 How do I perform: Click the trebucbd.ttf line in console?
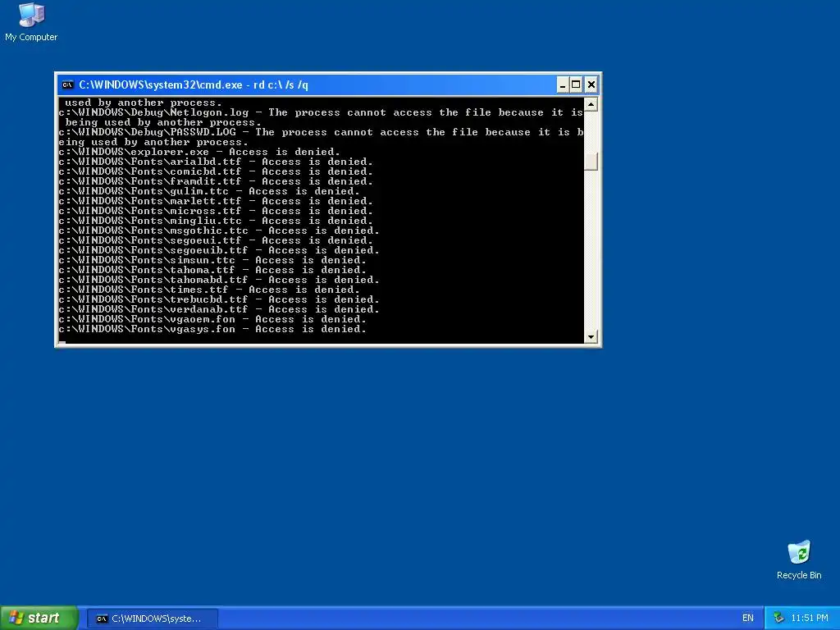tap(219, 299)
